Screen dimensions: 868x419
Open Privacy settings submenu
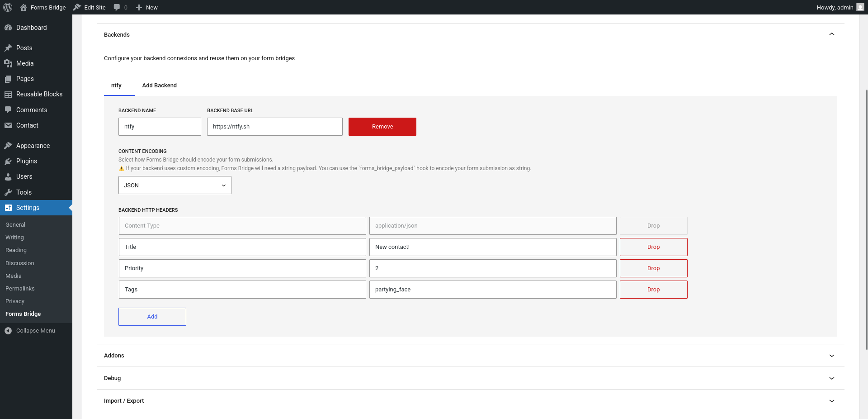15,301
